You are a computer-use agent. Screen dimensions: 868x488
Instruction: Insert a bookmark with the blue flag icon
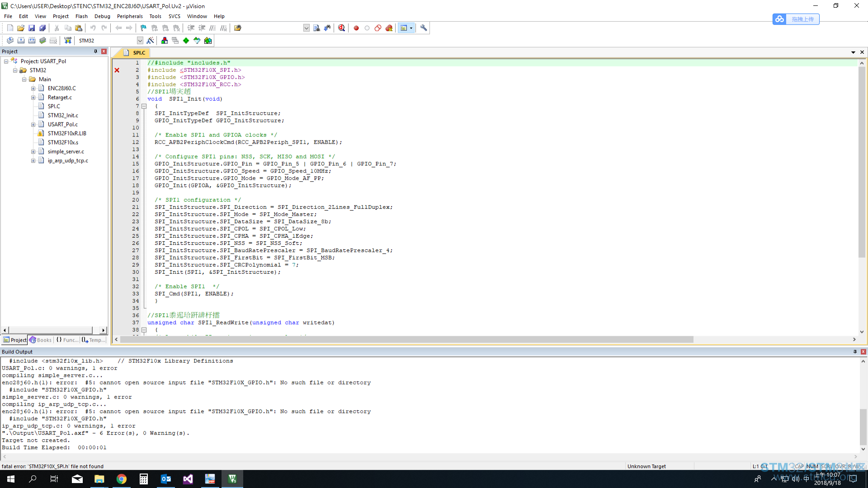click(144, 28)
